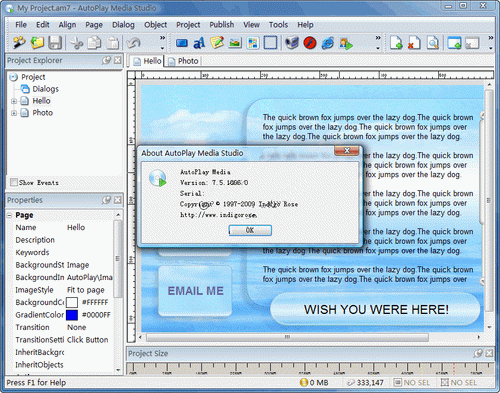The width and height of the screenshot is (500, 393).
Task: Click the New Project wand icon
Action: click(x=19, y=43)
